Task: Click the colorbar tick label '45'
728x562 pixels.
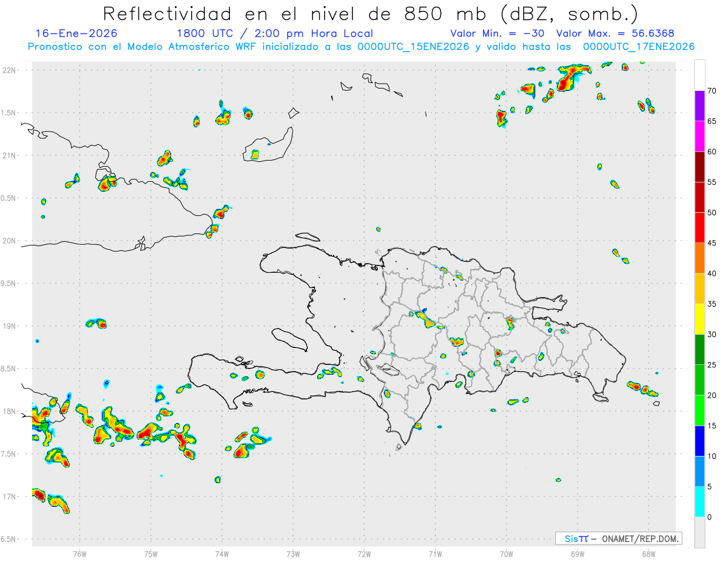Action: [712, 243]
